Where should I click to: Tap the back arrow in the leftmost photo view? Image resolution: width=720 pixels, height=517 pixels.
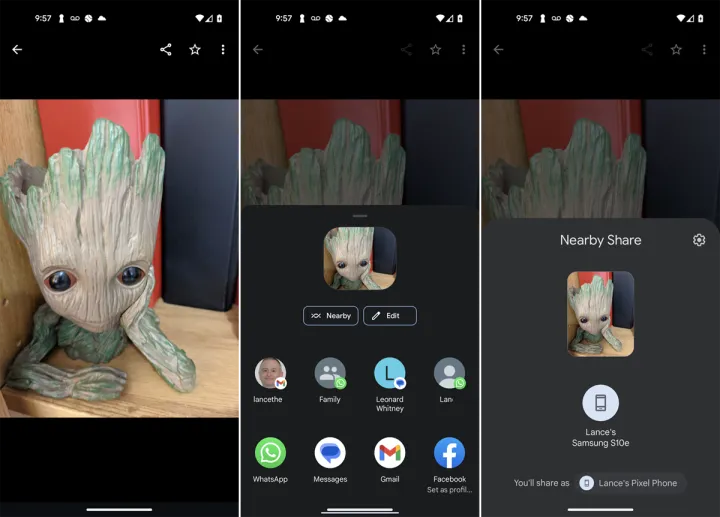coord(17,50)
